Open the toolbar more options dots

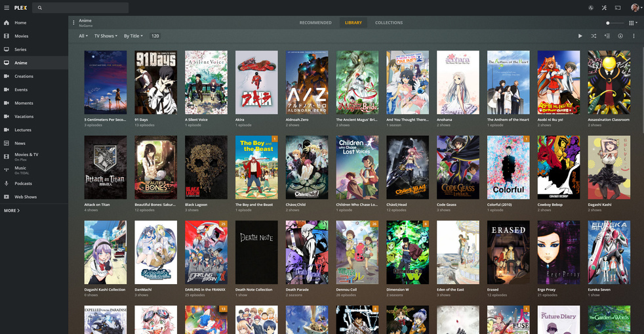click(634, 36)
